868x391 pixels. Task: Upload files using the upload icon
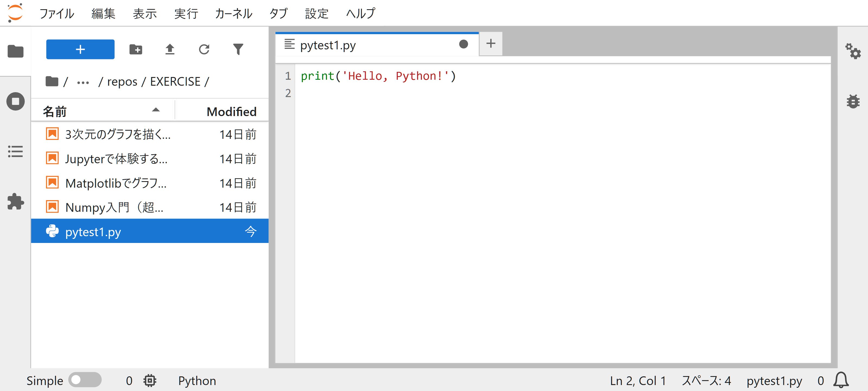170,49
